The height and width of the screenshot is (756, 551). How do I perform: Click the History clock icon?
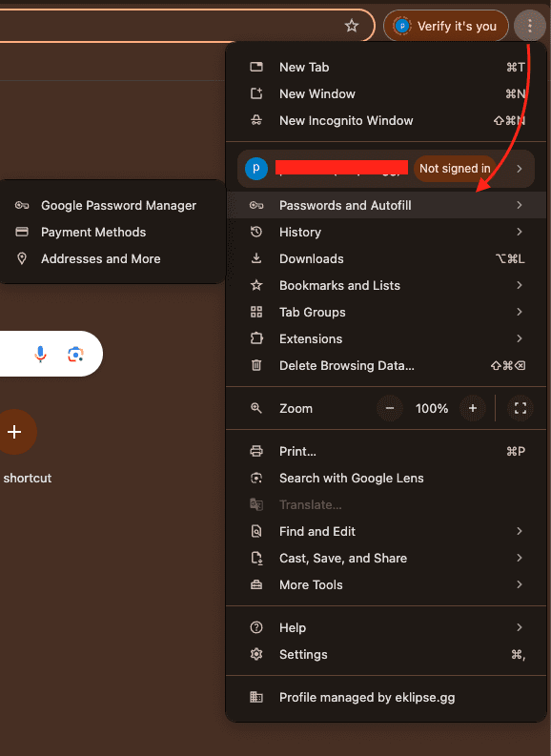tap(256, 232)
